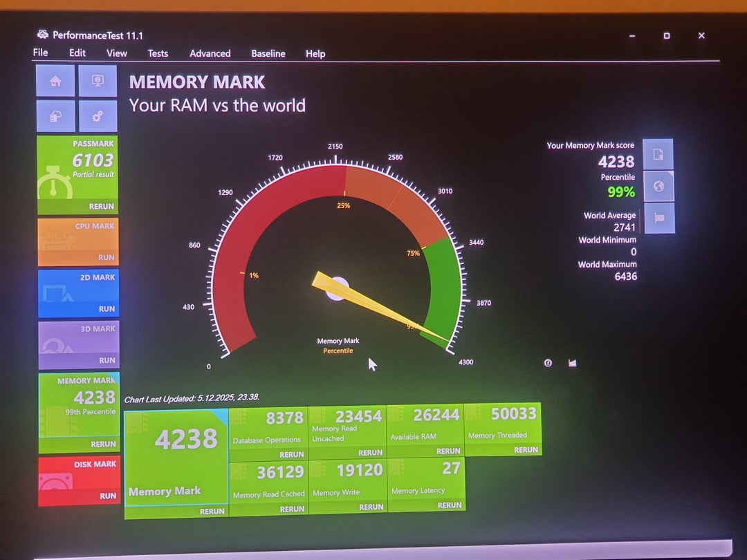Rerun the PassMark overall test
Viewport: 747px width, 560px height.
102,207
